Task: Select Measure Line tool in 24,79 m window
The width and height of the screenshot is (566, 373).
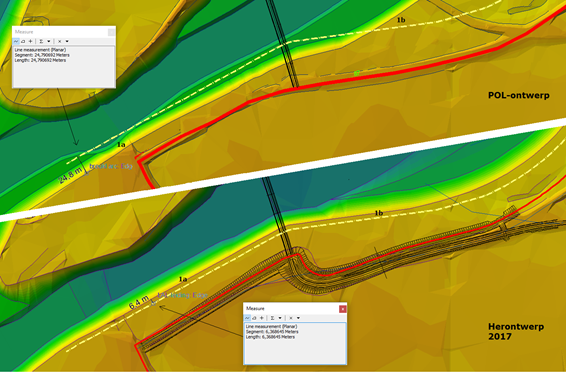Action: click(x=16, y=42)
